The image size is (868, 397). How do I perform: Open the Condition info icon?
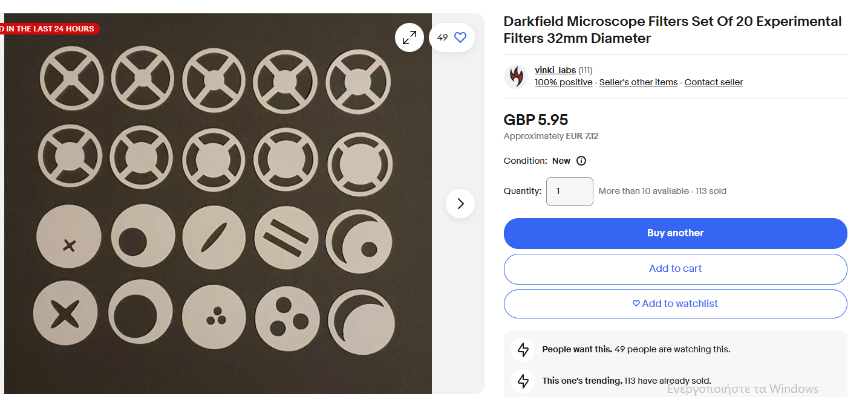(581, 161)
